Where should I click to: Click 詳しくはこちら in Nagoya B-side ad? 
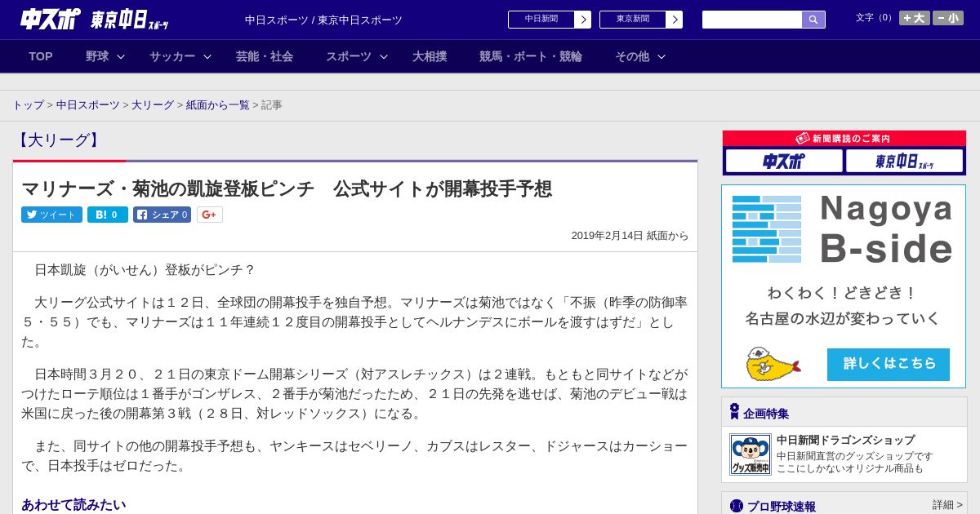tap(889, 364)
